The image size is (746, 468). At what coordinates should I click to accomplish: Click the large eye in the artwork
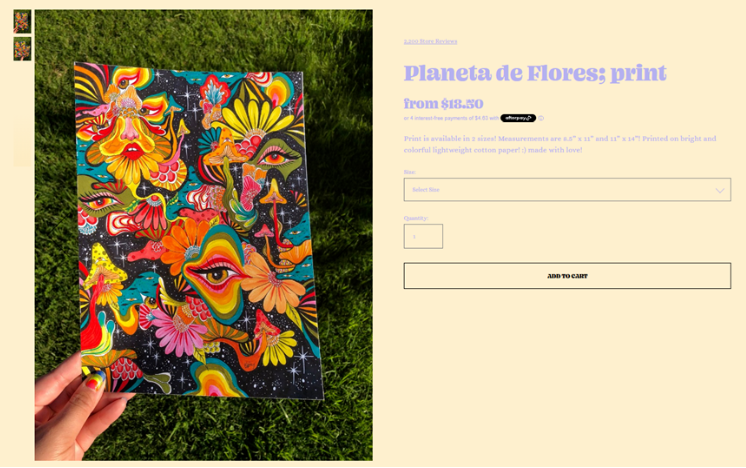point(217,273)
